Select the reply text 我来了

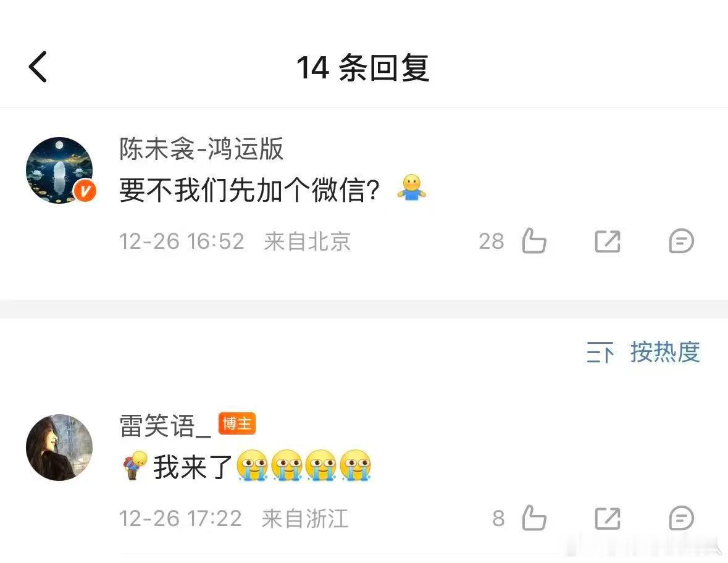click(x=193, y=467)
